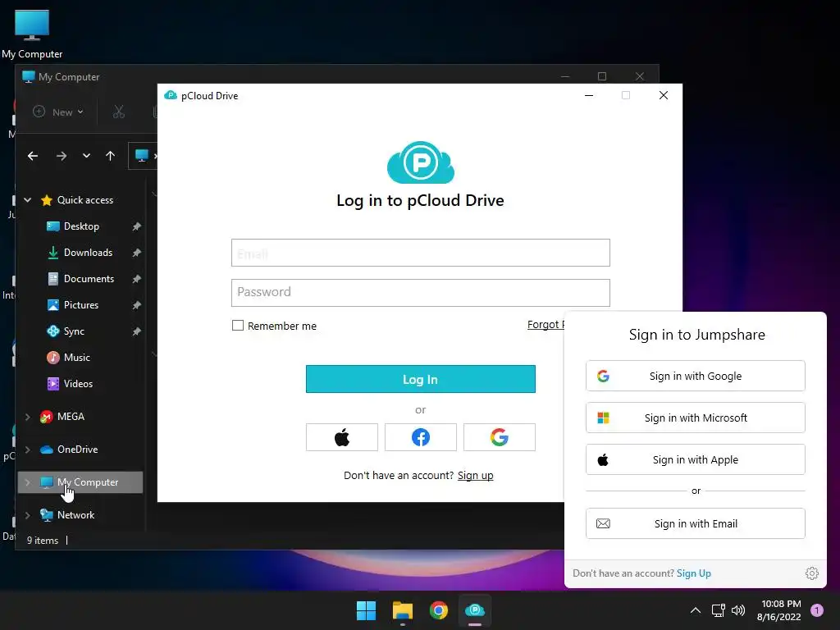This screenshot has width=840, height=630.
Task: Focus the Password input field
Action: click(x=421, y=293)
